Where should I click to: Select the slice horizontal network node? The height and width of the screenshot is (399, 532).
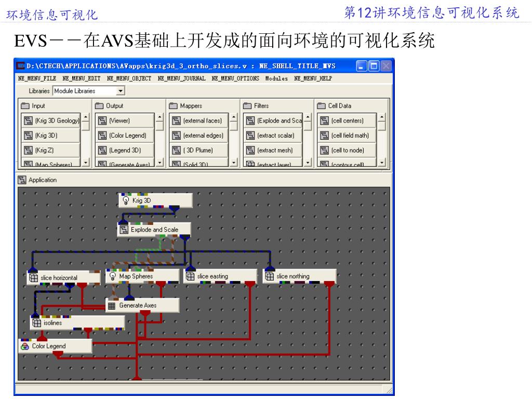pos(64,278)
